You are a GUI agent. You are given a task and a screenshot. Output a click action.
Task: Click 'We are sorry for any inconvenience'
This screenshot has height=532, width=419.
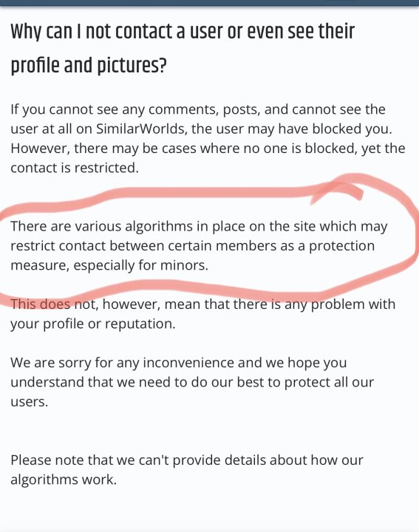click(x=178, y=363)
